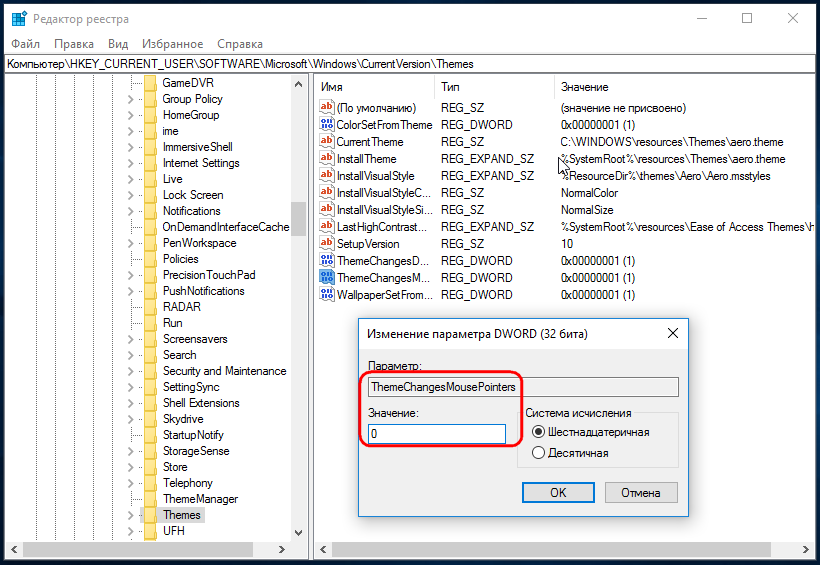The image size is (820, 565).
Task: Click the Lock Screen folder icon
Action: [150, 195]
